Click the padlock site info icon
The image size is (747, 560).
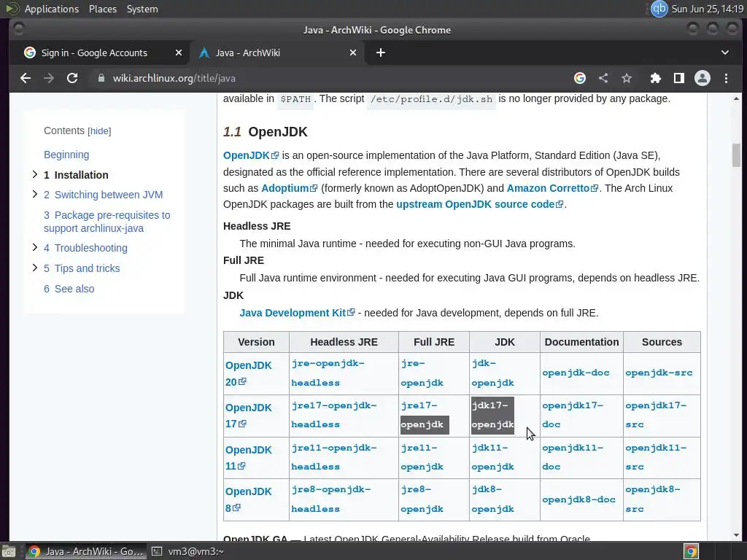[x=101, y=78]
